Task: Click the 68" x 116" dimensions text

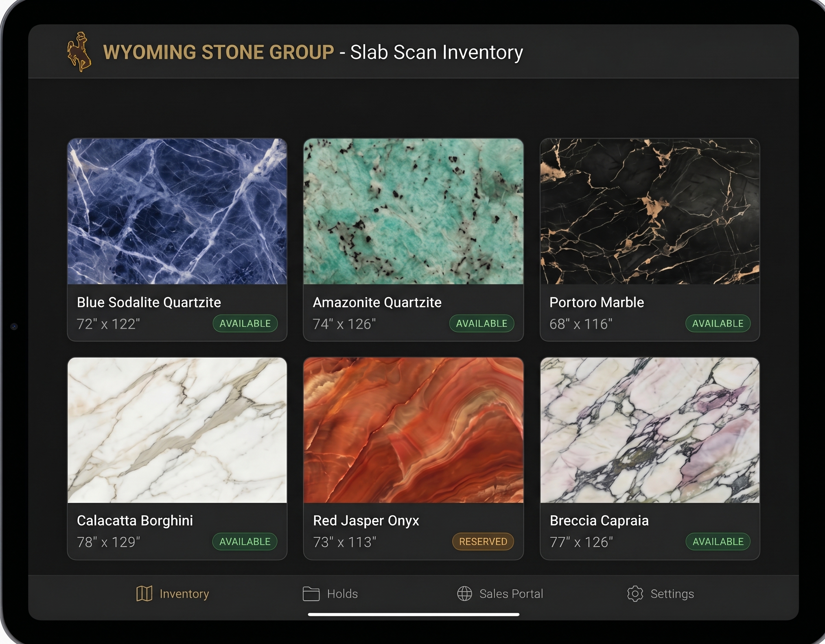Action: (581, 324)
